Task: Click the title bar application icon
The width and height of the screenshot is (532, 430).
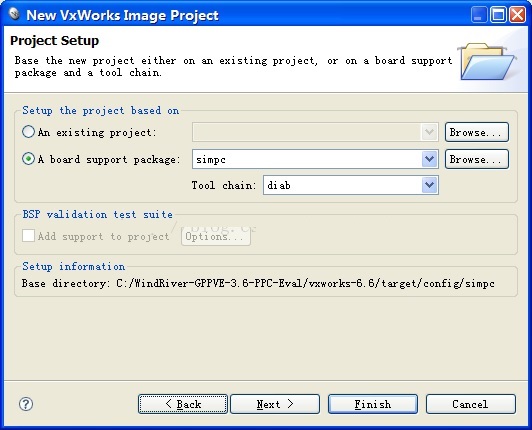Action: [x=15, y=14]
